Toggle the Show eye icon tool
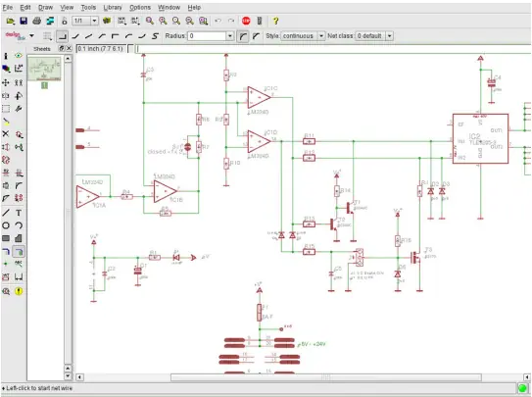Viewport: 532px width, 397px height. 19,56
